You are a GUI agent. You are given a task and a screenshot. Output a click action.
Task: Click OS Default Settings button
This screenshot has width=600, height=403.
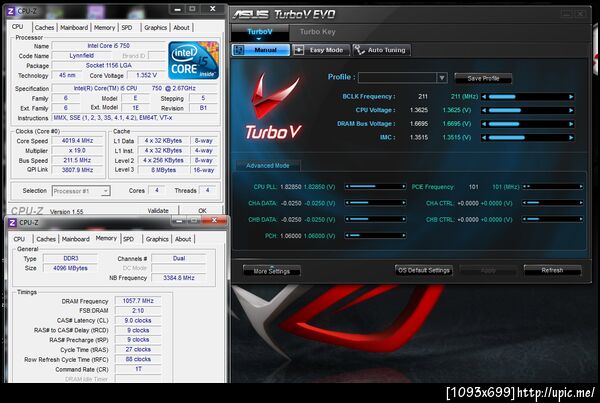click(x=424, y=270)
